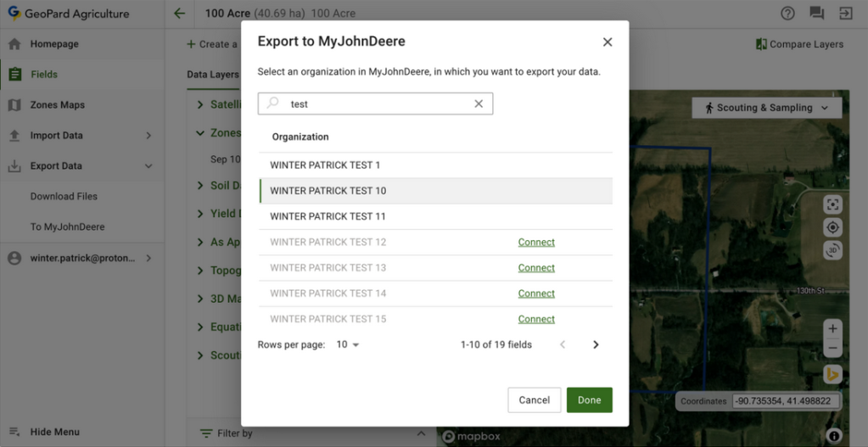Close the Export to MyJohnDeere dialog
The image size is (868, 447).
(x=607, y=42)
